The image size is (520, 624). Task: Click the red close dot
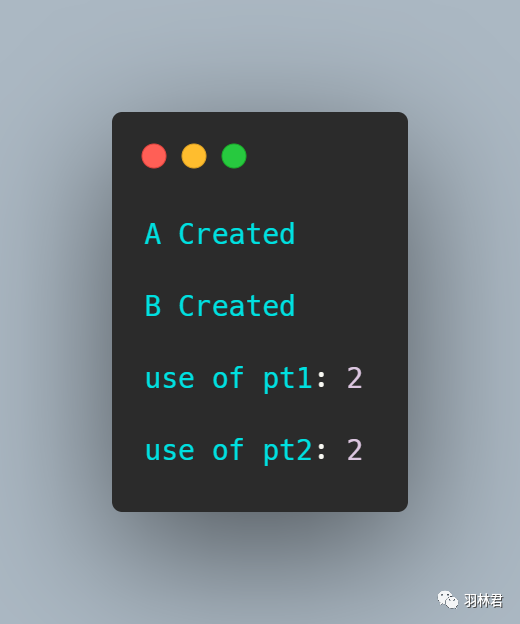click(154, 156)
